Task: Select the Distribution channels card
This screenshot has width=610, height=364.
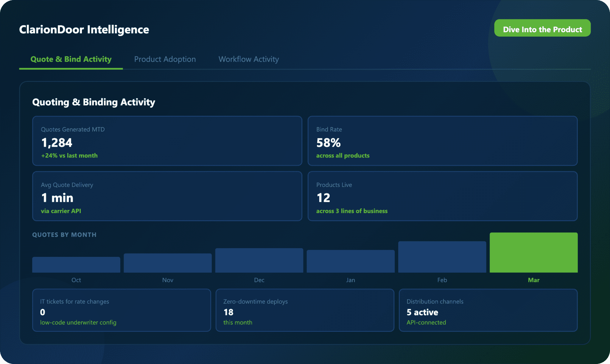Action: point(488,310)
